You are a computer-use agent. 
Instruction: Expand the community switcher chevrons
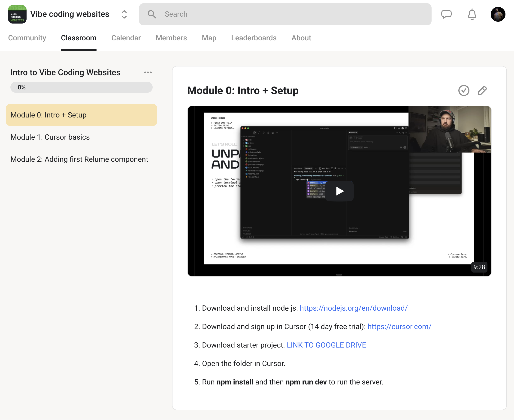(x=124, y=14)
